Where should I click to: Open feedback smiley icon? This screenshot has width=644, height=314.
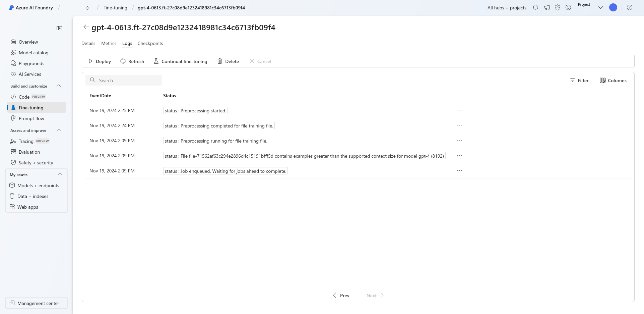568,7
